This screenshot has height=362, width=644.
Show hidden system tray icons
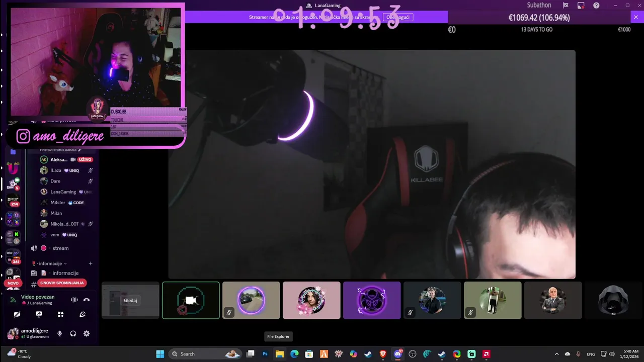click(556, 354)
